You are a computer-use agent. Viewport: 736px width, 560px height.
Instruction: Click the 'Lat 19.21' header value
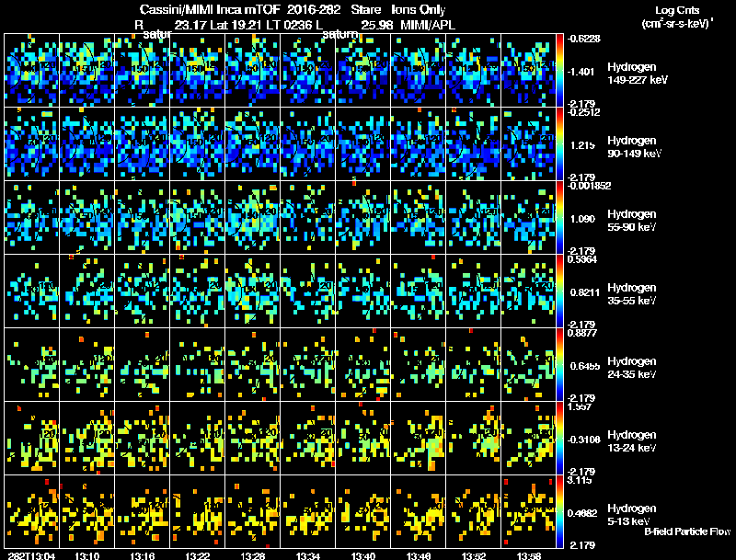point(236,25)
